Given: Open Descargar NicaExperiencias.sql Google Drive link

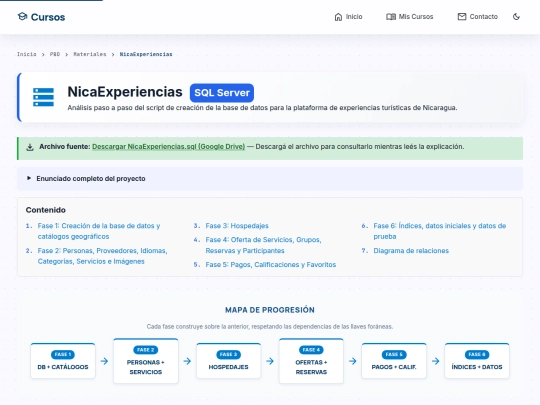Looking at the screenshot, I should [168, 147].
